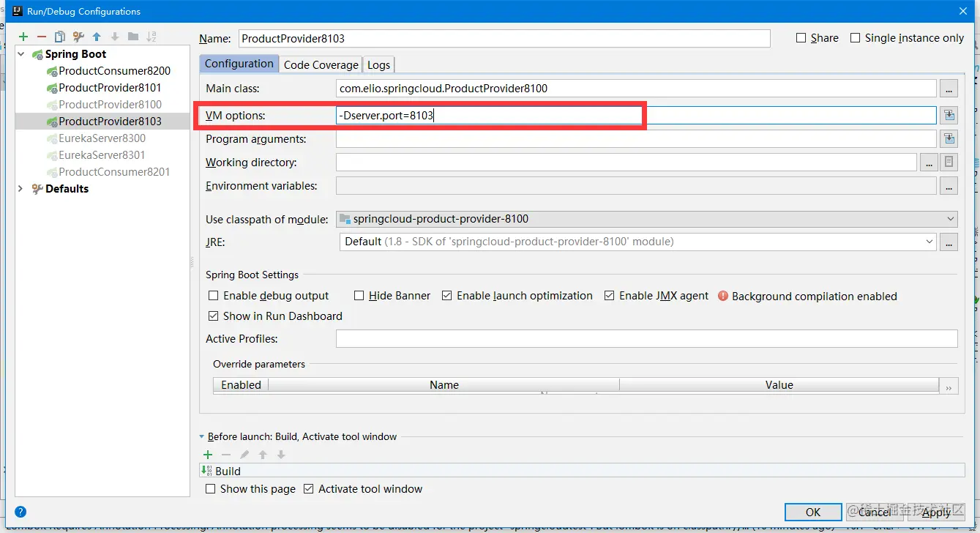Click the red Background compilation warning icon
Screen dimensions: 980x533
pos(723,296)
